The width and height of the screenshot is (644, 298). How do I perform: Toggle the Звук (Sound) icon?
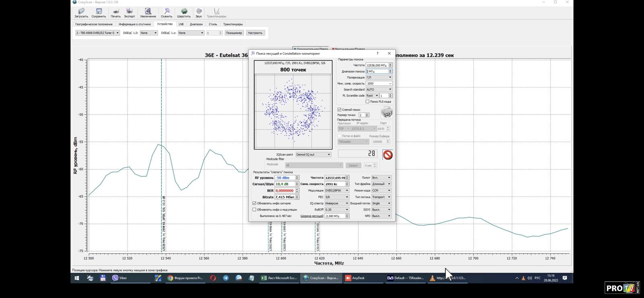(x=198, y=12)
